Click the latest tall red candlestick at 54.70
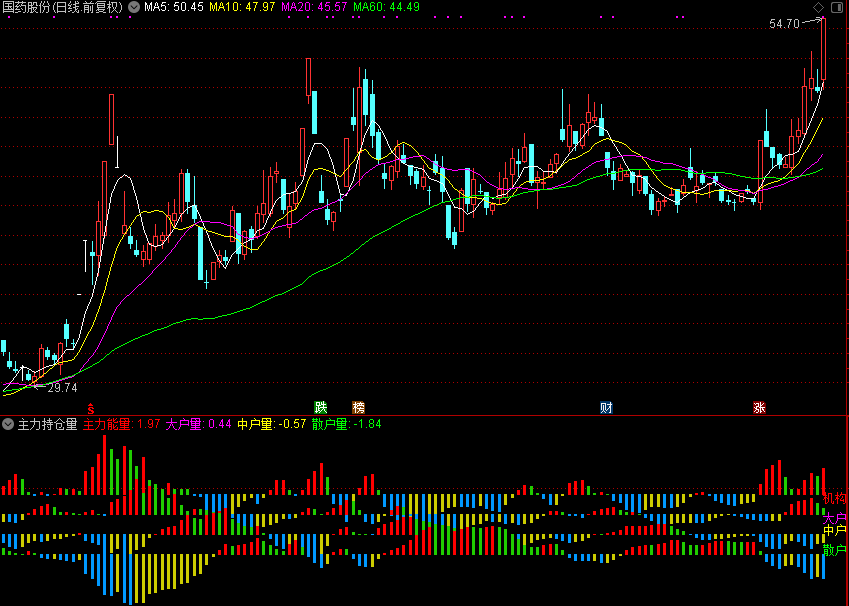This screenshot has width=849, height=606. click(823, 49)
